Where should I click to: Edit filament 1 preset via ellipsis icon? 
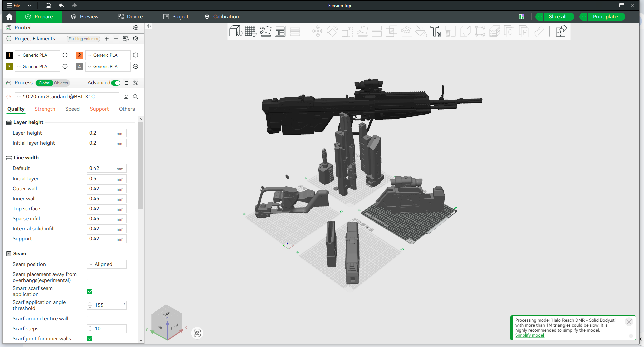(x=65, y=55)
